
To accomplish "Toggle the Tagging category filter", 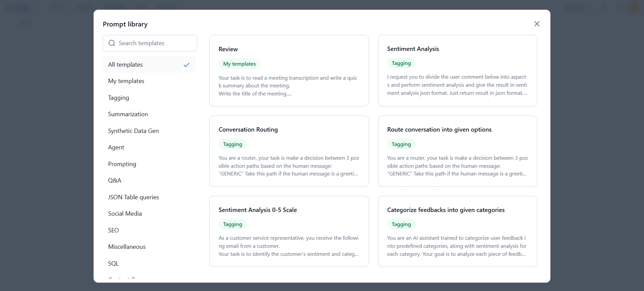I will [x=118, y=98].
